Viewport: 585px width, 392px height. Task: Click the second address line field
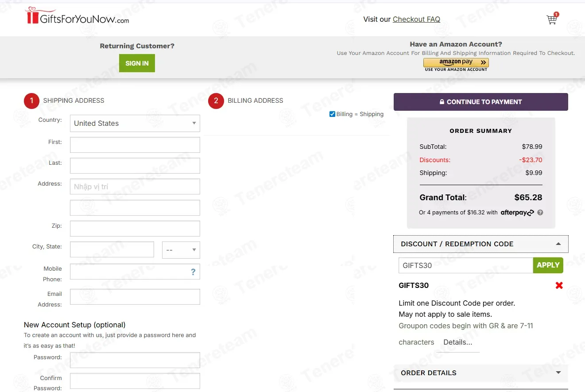pos(135,208)
